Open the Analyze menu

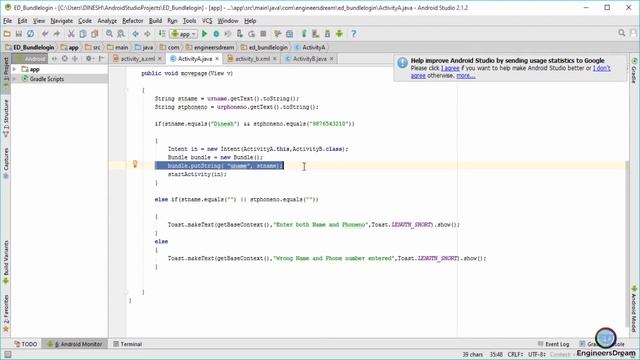[x=107, y=21]
